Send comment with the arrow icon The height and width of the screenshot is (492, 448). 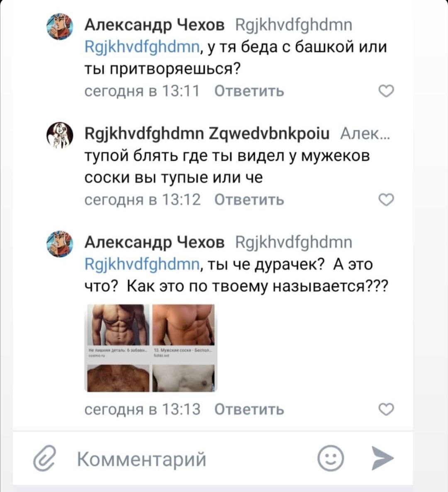[x=382, y=458]
